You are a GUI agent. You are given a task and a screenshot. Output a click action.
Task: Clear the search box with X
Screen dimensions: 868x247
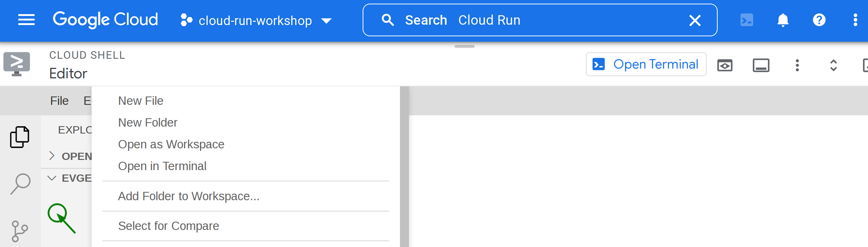(x=694, y=20)
